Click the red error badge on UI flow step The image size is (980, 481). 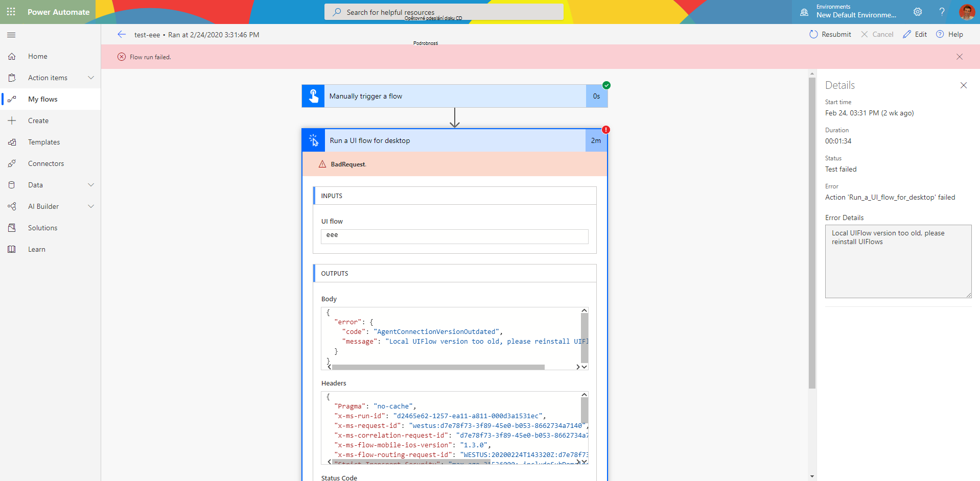point(606,130)
